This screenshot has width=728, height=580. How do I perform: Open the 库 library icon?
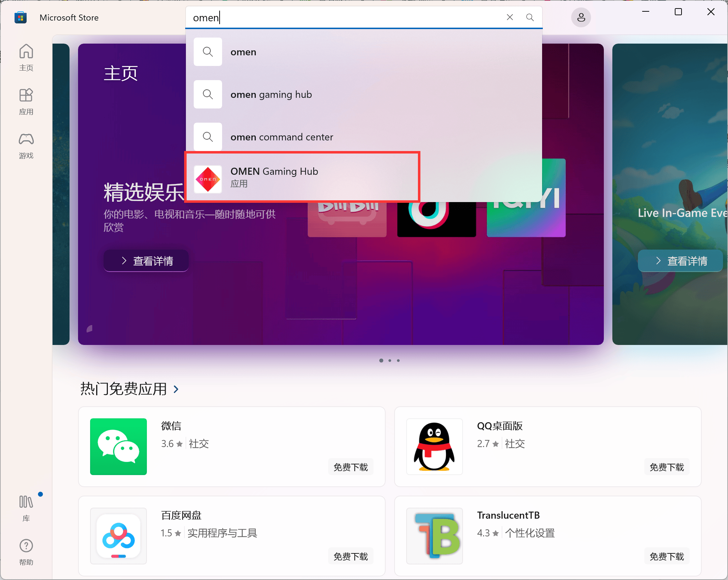click(x=26, y=508)
